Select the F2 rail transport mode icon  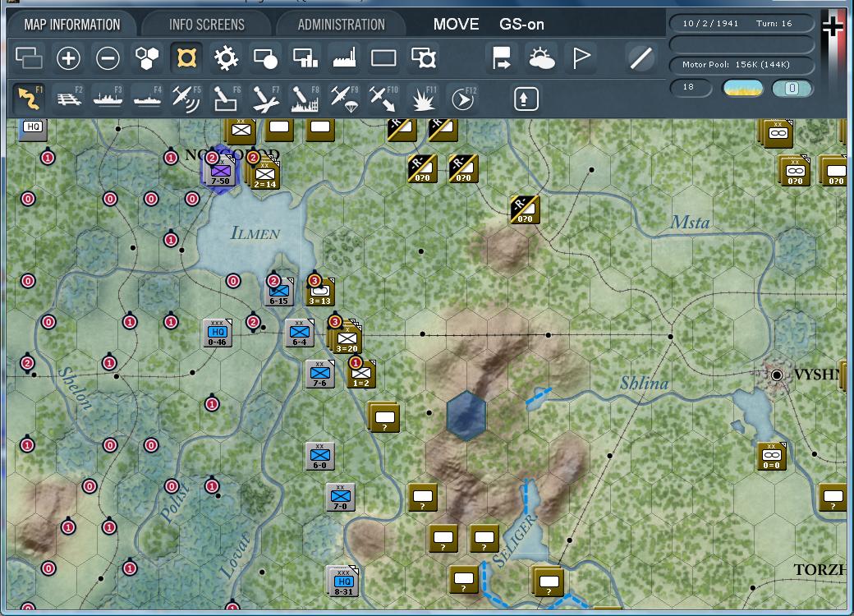coord(70,99)
